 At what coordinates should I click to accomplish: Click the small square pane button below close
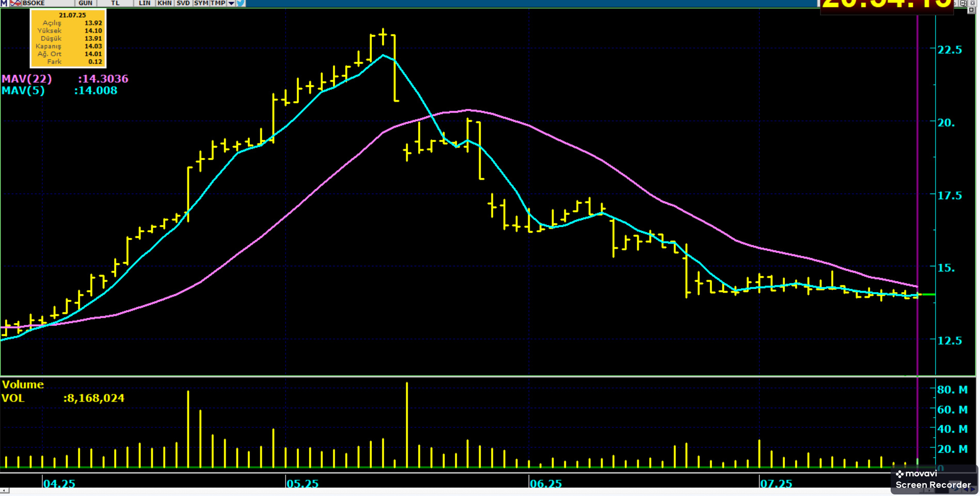click(x=971, y=10)
